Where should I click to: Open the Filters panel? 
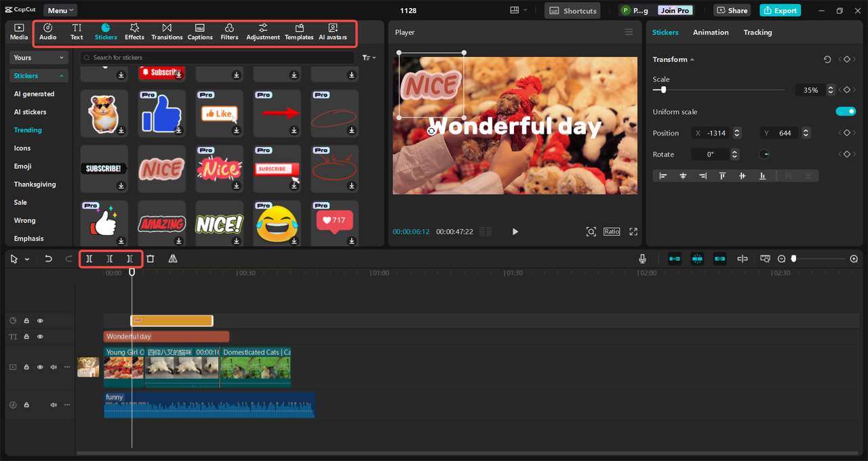point(229,32)
